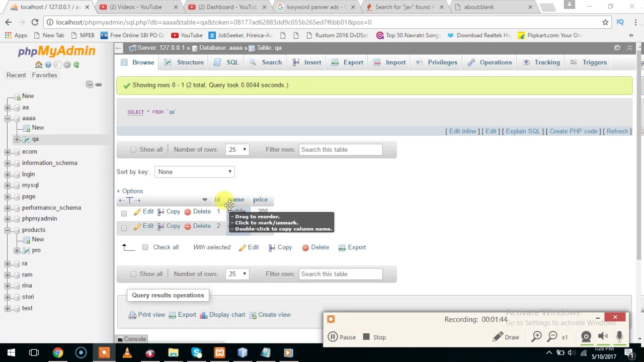Tick the top Show all checkbox
The image size is (644, 362).
pyautogui.click(x=133, y=149)
